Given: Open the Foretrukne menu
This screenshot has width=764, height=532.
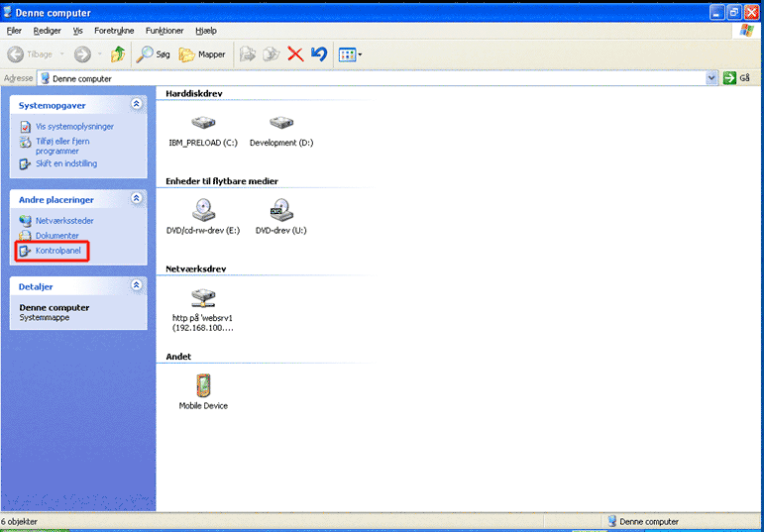Looking at the screenshot, I should (114, 30).
